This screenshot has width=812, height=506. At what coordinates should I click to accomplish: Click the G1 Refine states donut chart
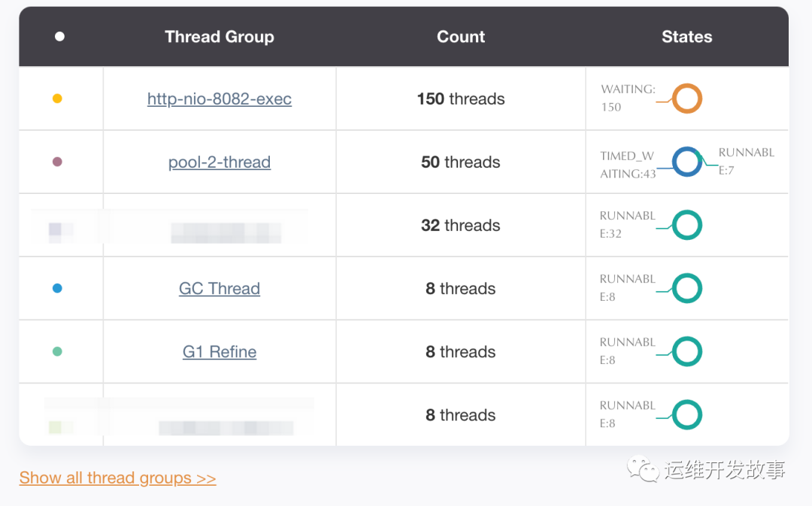(686, 351)
